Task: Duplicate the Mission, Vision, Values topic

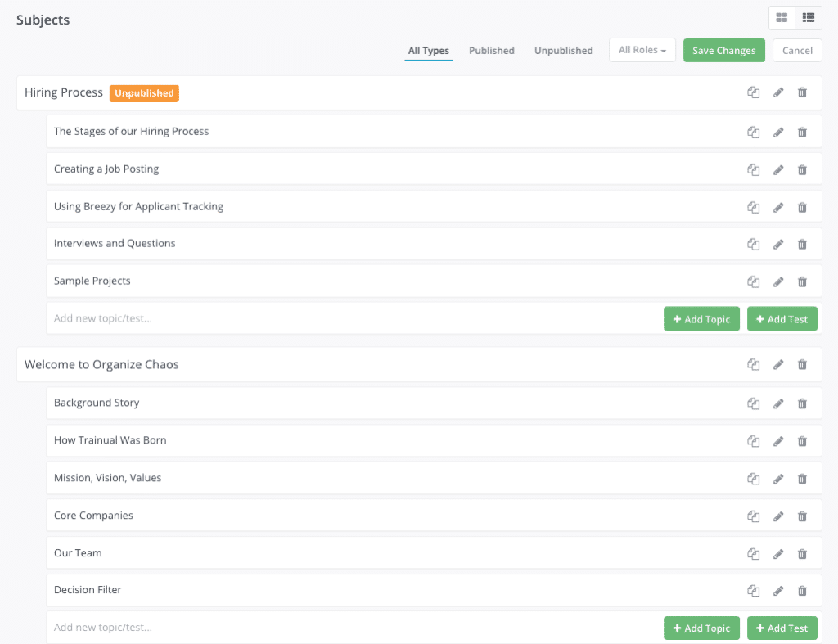Action: (753, 478)
